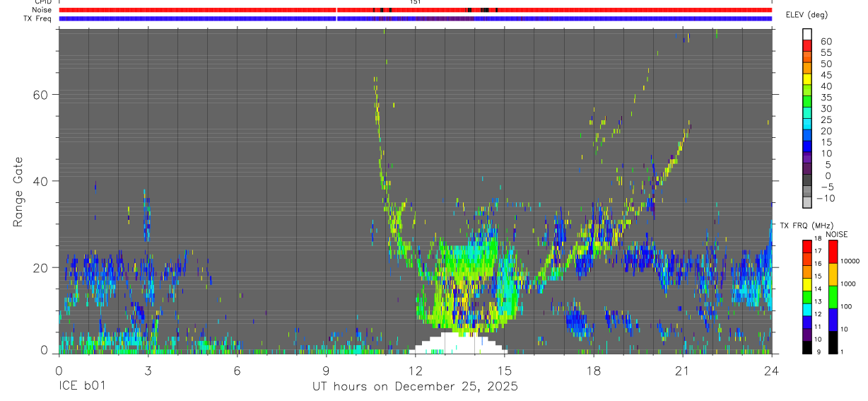868x401 pixels.
Task: Select the blue swatch on the NOISE colorbar
Action: [833, 320]
